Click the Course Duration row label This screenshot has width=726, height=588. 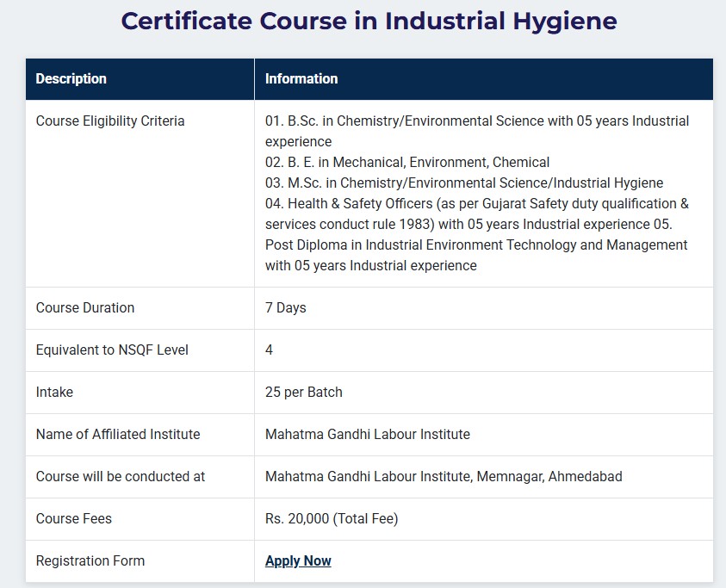(85, 307)
